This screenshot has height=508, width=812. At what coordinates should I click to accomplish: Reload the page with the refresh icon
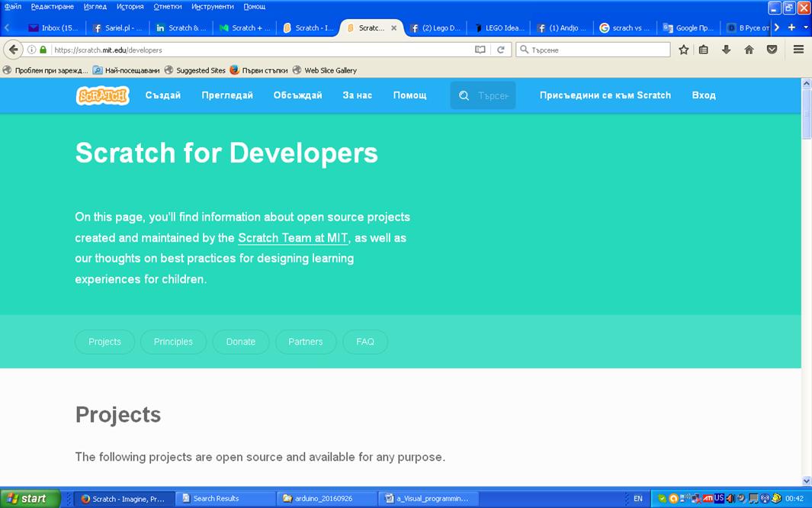coord(501,49)
